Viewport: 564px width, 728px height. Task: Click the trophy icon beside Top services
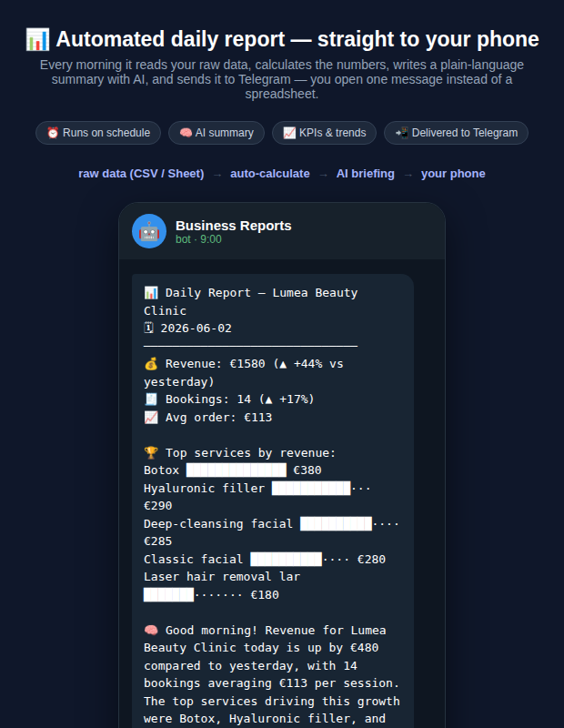pos(151,452)
